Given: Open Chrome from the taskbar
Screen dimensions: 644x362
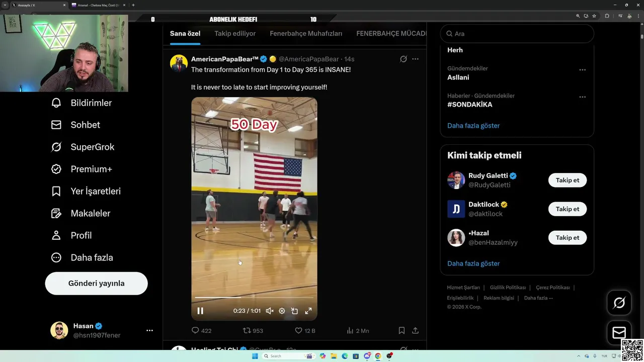Looking at the screenshot, I should pos(378,356).
